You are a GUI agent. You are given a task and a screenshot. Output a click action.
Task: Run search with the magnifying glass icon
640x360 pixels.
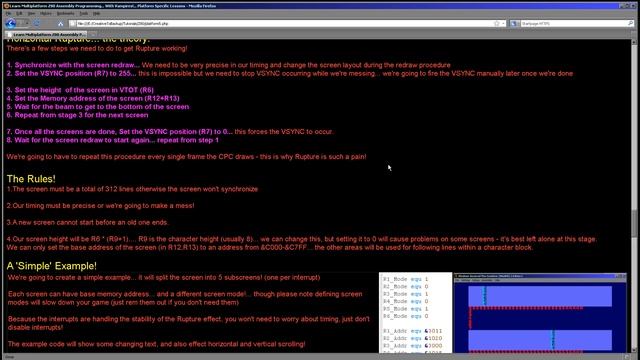click(630, 24)
